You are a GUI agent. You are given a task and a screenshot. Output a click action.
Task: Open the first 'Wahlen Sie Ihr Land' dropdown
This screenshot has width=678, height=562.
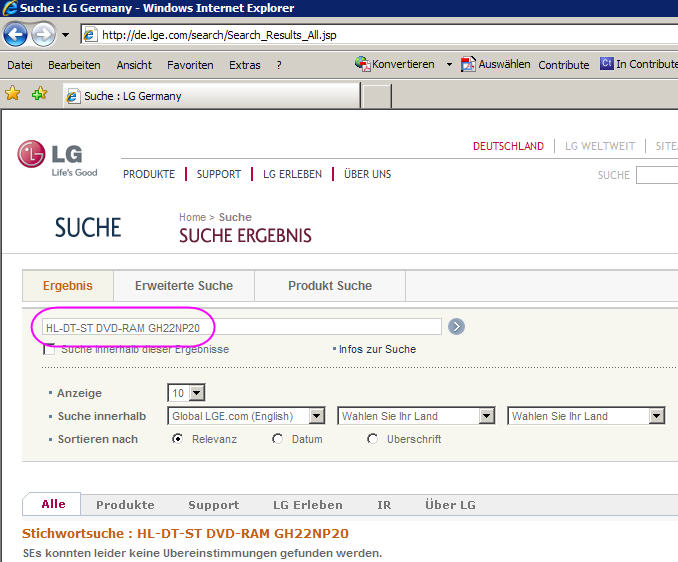pyautogui.click(x=416, y=416)
